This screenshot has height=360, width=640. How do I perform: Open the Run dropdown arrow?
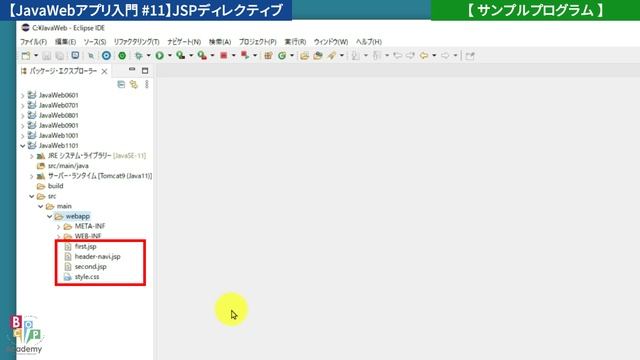[x=169, y=56]
